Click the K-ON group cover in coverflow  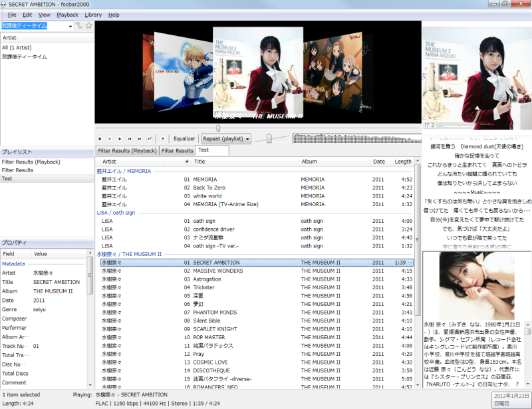click(x=332, y=73)
